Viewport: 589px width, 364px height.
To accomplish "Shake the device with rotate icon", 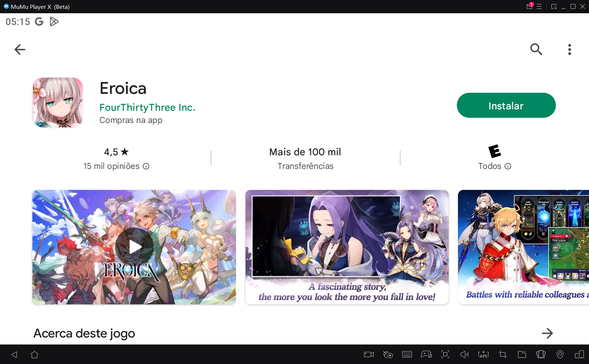I will pos(541,354).
